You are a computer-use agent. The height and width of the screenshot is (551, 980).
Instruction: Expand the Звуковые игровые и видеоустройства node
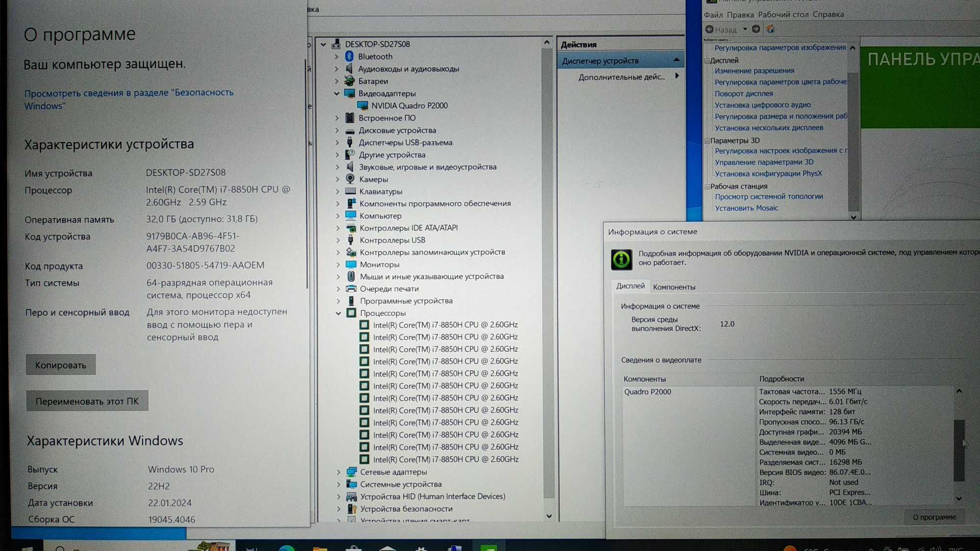click(339, 166)
